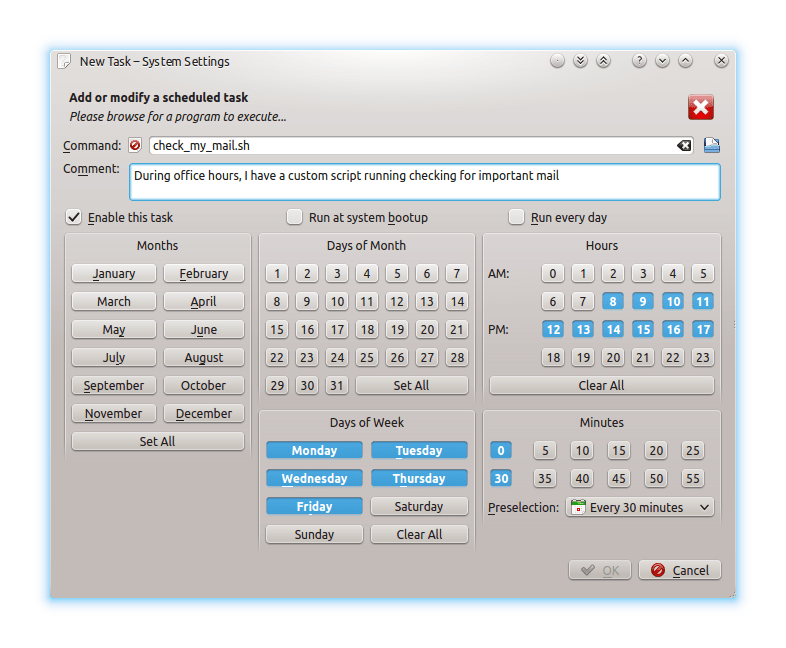The width and height of the screenshot is (786, 648).
Task: Click the document icon in titlebar
Action: tap(64, 61)
